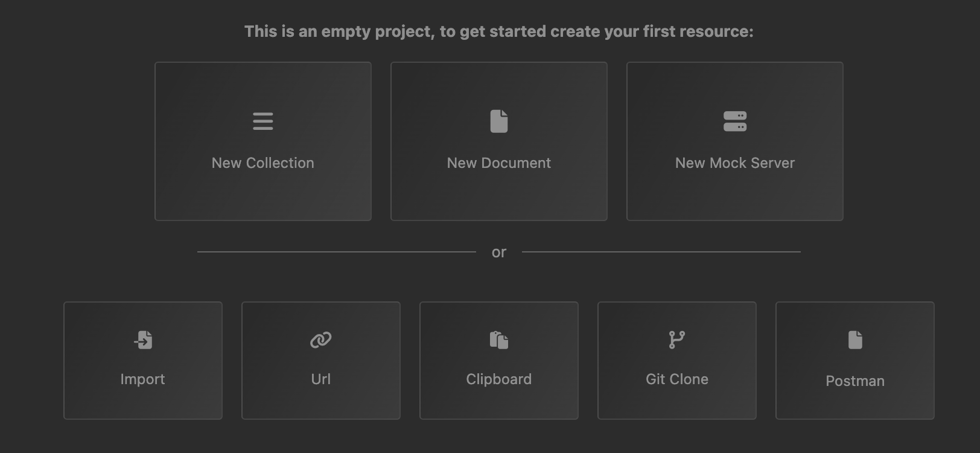This screenshot has height=453, width=980.
Task: Select the "Import" text label
Action: pyautogui.click(x=142, y=379)
